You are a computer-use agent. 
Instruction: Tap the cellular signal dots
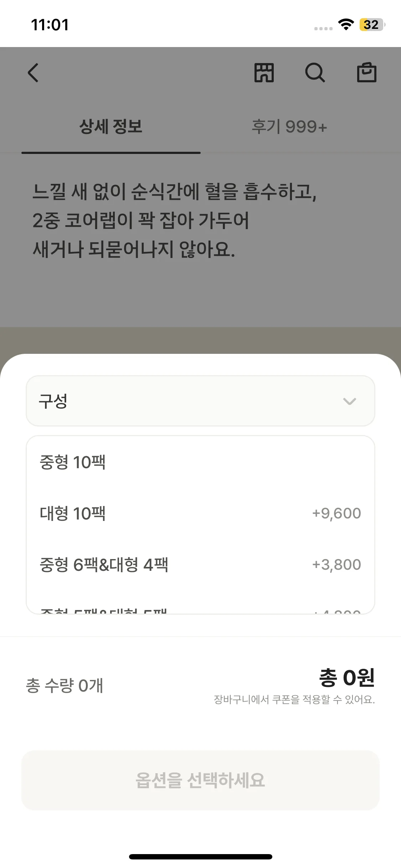click(323, 28)
